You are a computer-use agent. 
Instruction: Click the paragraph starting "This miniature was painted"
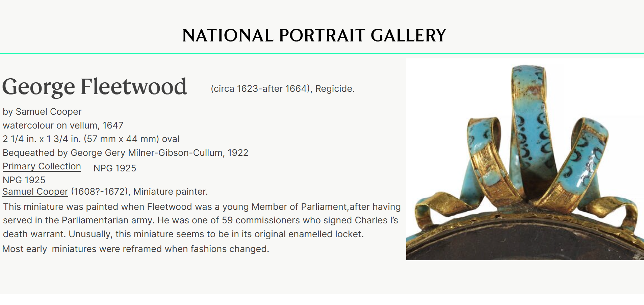[202, 220]
